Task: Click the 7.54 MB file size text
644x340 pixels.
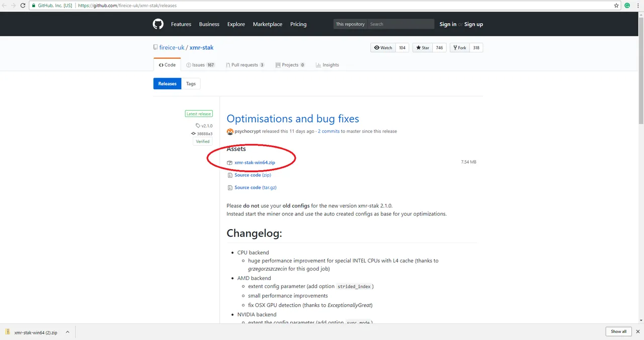Action: 468,162
